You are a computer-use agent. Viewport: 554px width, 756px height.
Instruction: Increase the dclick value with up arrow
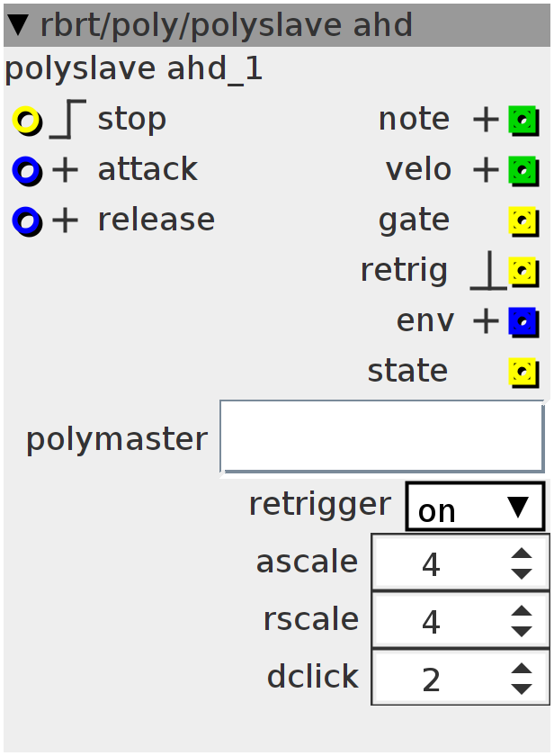(x=522, y=669)
